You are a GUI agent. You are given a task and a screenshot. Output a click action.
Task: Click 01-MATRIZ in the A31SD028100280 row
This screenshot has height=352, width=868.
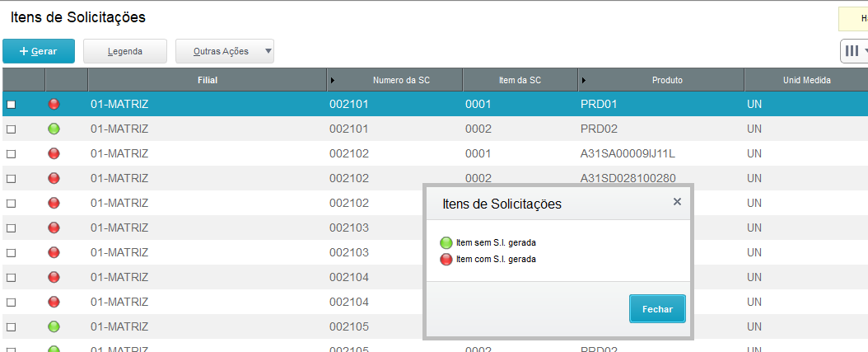[119, 178]
